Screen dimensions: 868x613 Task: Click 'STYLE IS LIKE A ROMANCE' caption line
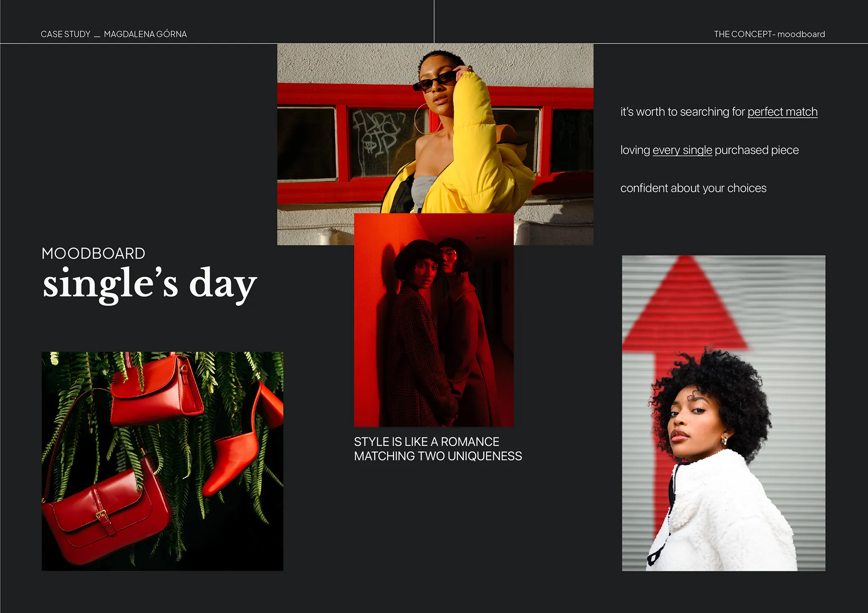click(x=426, y=442)
